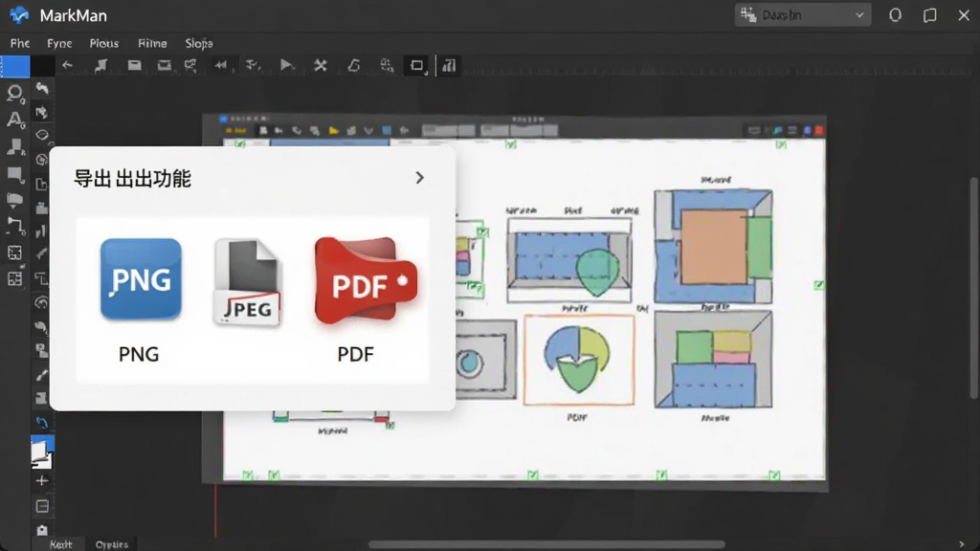The height and width of the screenshot is (551, 980).
Task: Open the Plous menu
Action: [x=103, y=43]
